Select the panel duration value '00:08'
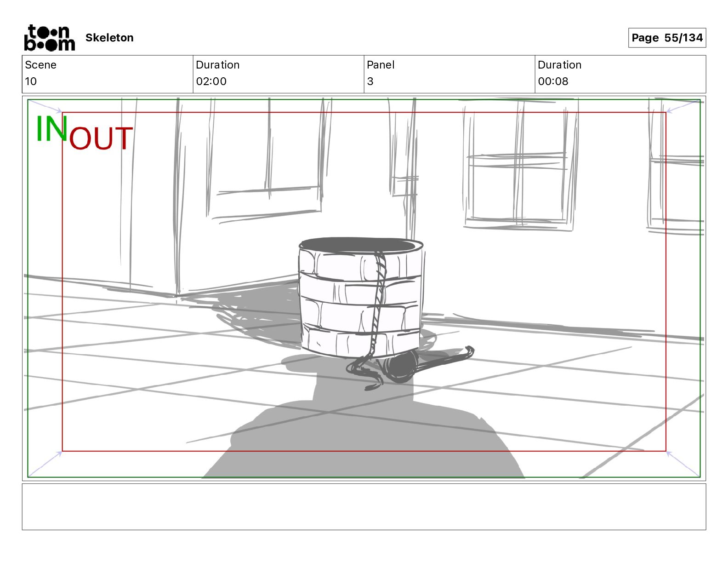Screen dimensions: 728x563 [x=553, y=81]
